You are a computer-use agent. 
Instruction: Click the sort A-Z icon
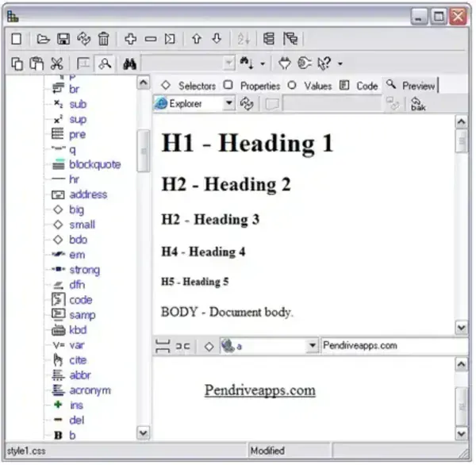244,39
